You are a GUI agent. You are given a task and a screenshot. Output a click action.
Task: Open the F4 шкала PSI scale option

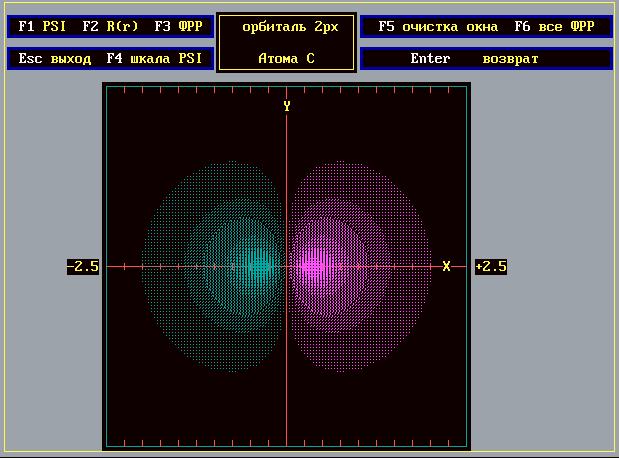(x=154, y=58)
